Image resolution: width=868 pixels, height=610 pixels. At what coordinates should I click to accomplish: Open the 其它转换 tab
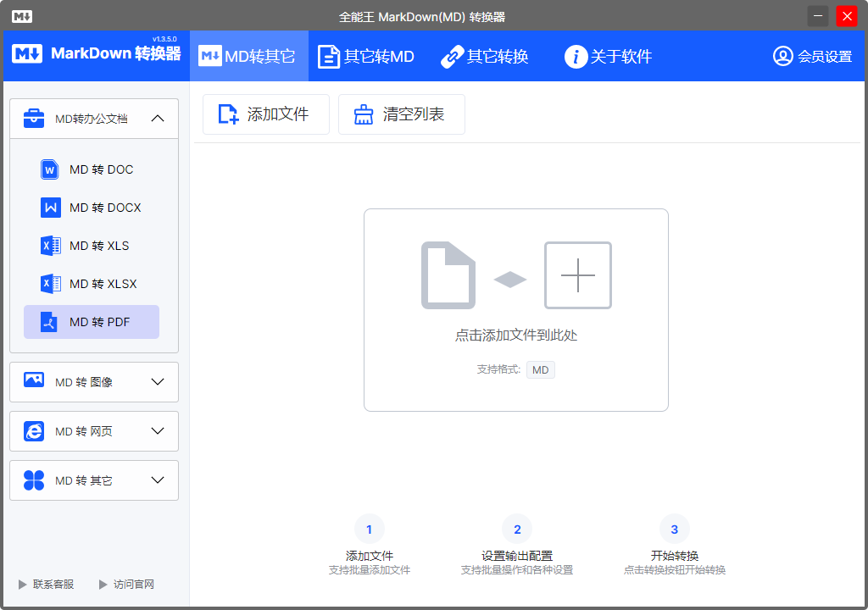(484, 56)
